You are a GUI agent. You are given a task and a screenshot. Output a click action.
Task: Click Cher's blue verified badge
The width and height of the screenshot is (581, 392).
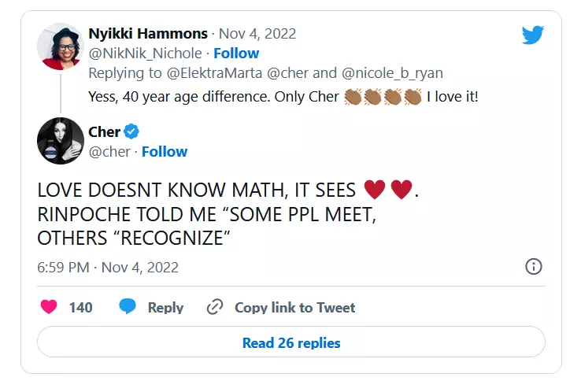pos(131,131)
